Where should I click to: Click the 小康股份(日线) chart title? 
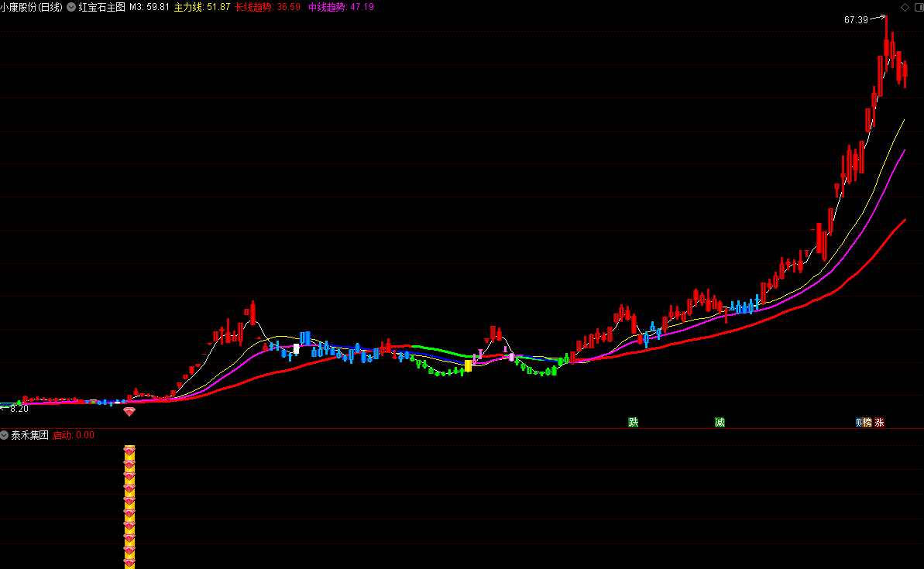[x=31, y=7]
